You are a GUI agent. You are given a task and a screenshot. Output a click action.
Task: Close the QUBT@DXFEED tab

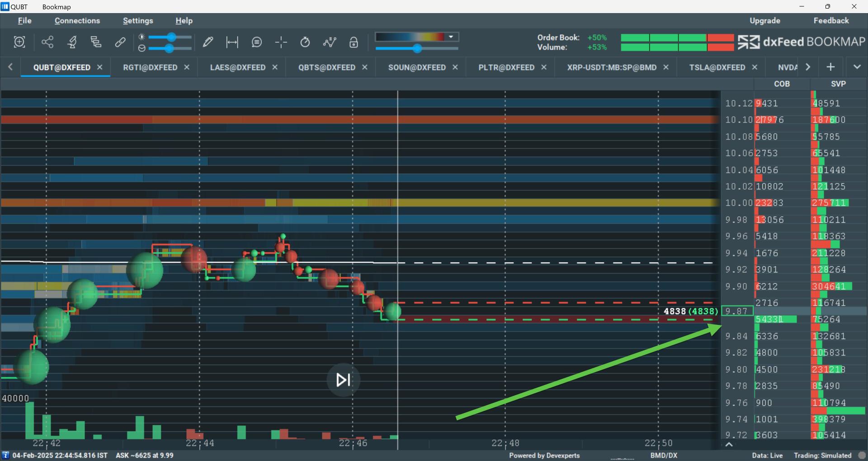pos(100,67)
